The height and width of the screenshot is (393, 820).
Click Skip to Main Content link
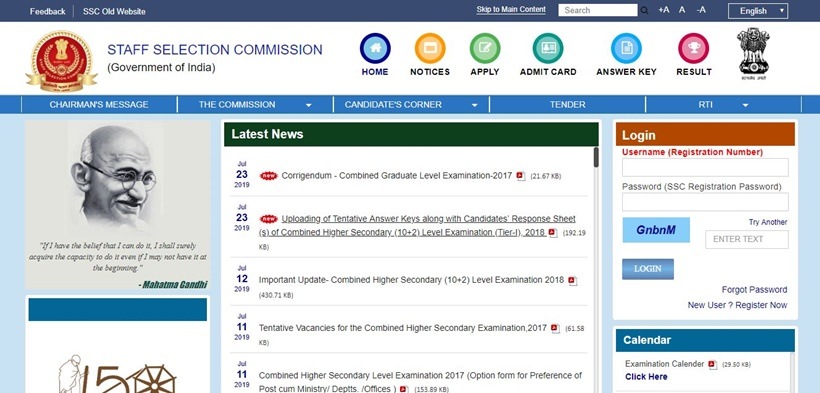[x=511, y=9]
